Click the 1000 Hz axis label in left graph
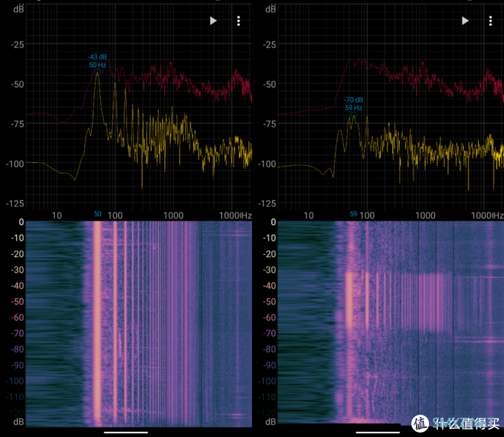Image resolution: width=504 pixels, height=437 pixels. pyautogui.click(x=173, y=215)
